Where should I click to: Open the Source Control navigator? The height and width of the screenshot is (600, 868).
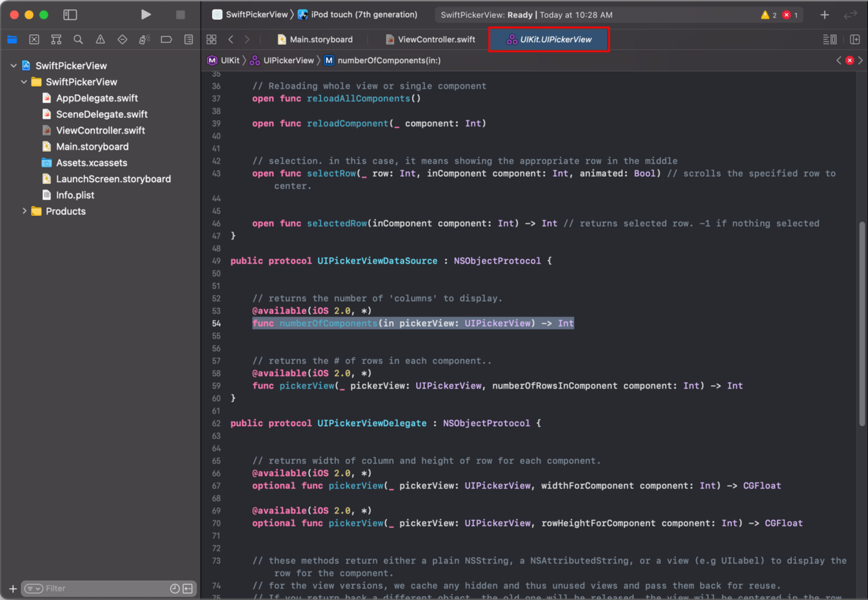point(34,39)
